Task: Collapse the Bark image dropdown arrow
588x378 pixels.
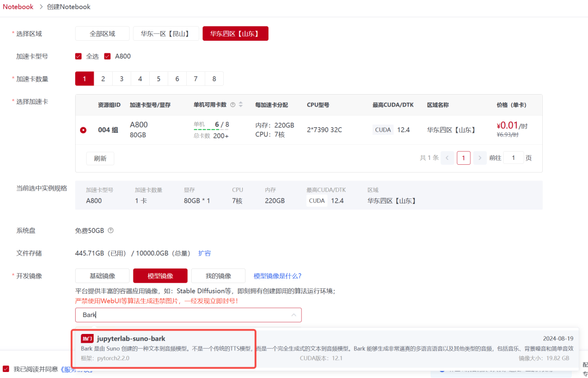Action: (x=294, y=315)
